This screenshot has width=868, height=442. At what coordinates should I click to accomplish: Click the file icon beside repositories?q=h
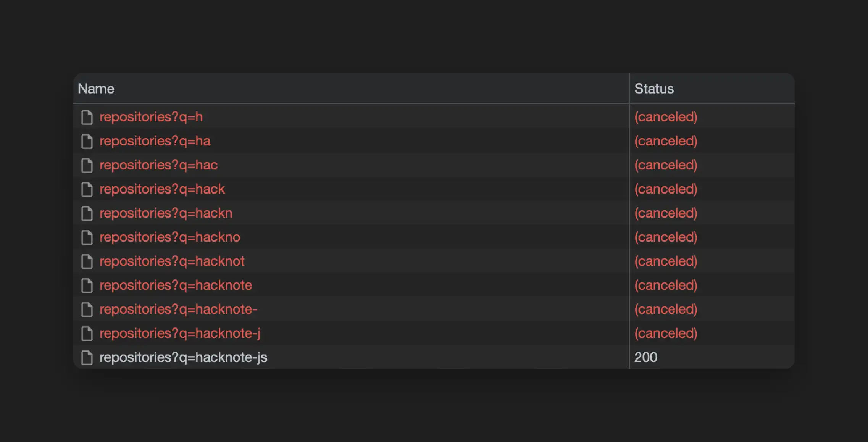pyautogui.click(x=87, y=117)
